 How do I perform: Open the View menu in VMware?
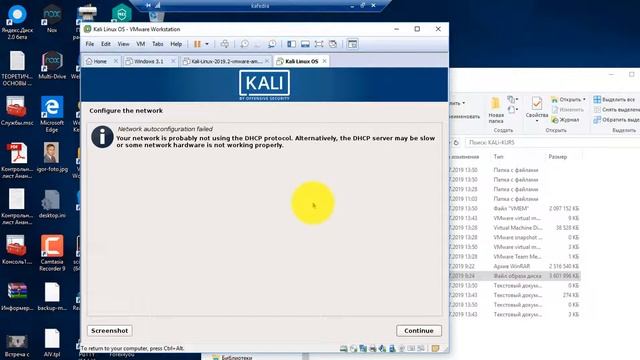click(123, 44)
